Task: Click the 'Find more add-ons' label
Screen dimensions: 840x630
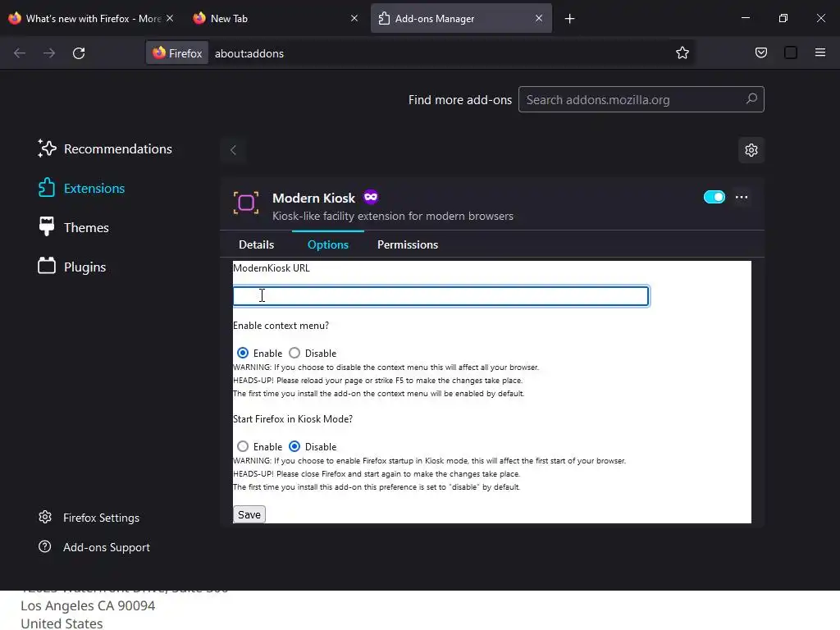Action: 459,99
